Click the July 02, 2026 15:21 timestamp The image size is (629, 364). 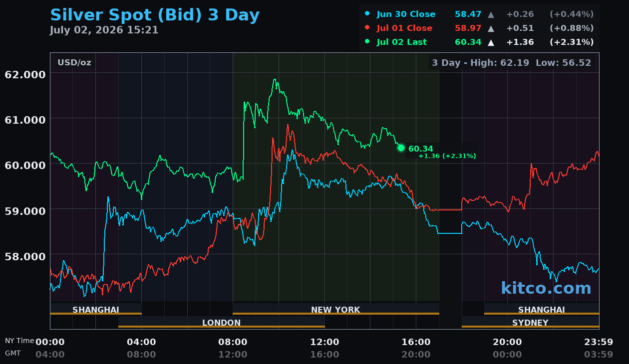tap(104, 30)
